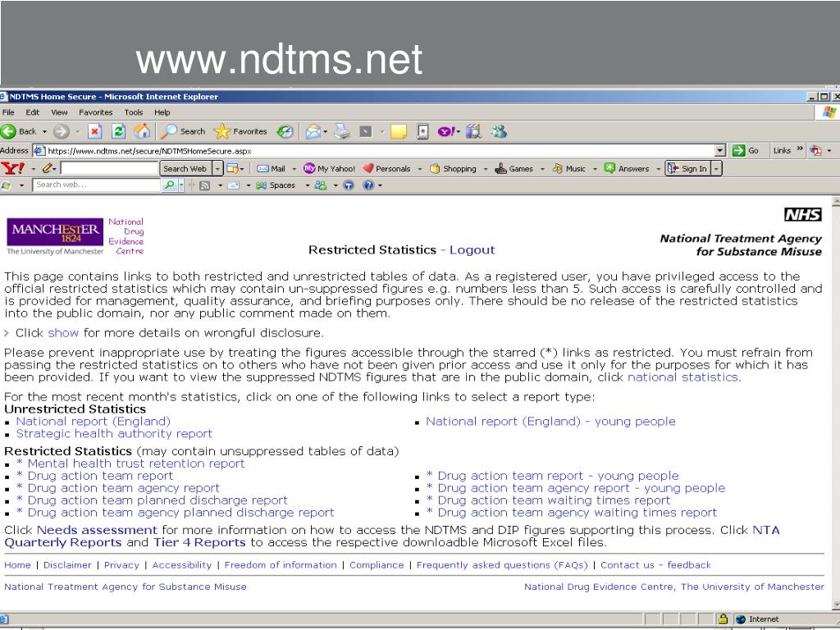
Task: Open the Search Web dropdown arrow
Action: pyautogui.click(x=217, y=169)
